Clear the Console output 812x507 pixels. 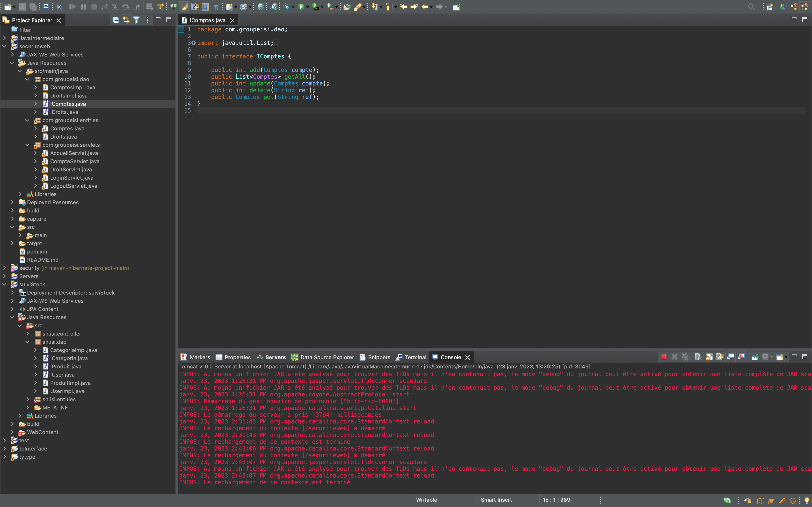tap(698, 357)
